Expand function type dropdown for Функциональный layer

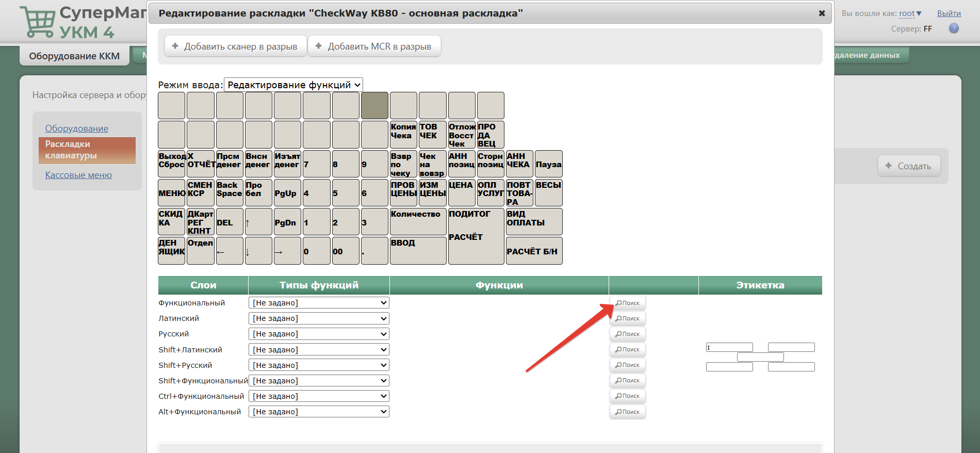click(319, 303)
